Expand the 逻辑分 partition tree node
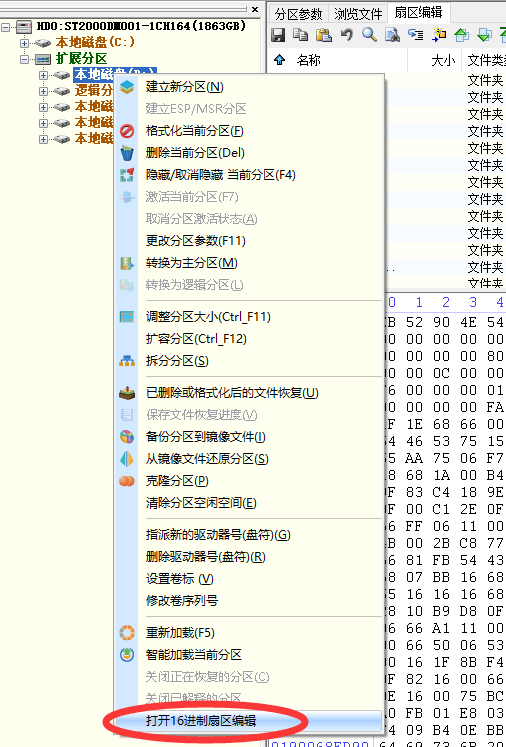The width and height of the screenshot is (506, 747). (x=43, y=91)
